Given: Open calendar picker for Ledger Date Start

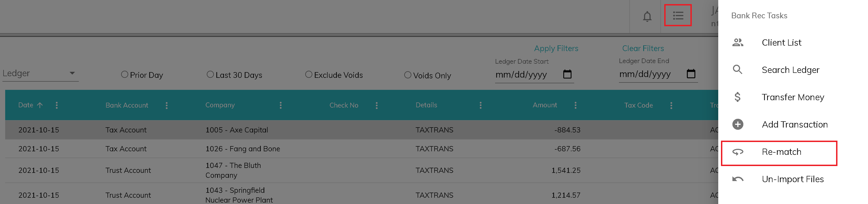Looking at the screenshot, I should [567, 74].
